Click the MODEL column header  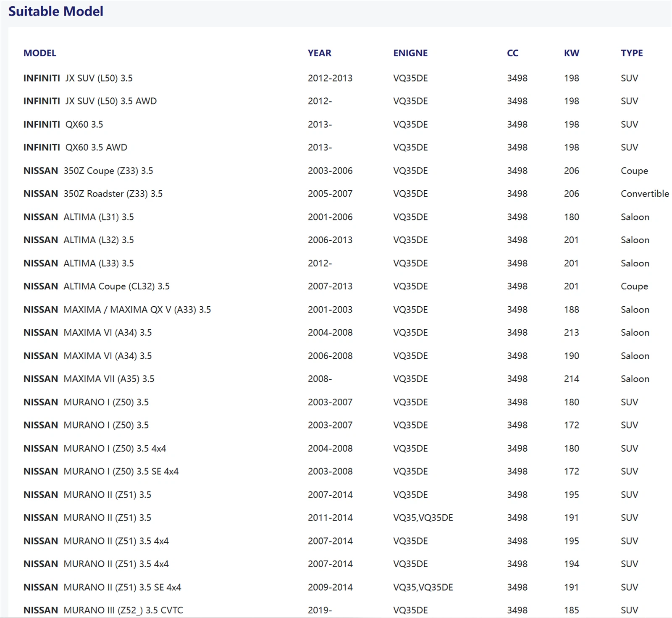[40, 53]
